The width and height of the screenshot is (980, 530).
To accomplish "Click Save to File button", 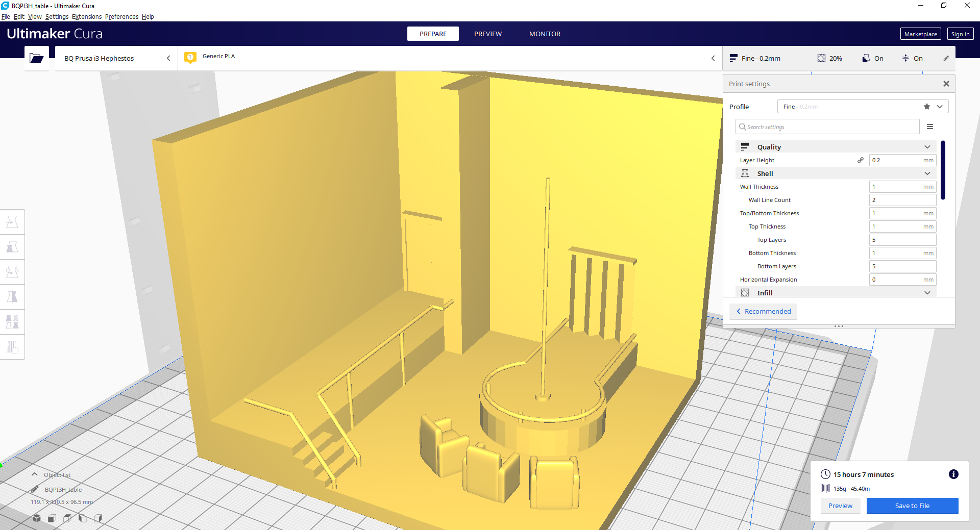I will (x=912, y=506).
